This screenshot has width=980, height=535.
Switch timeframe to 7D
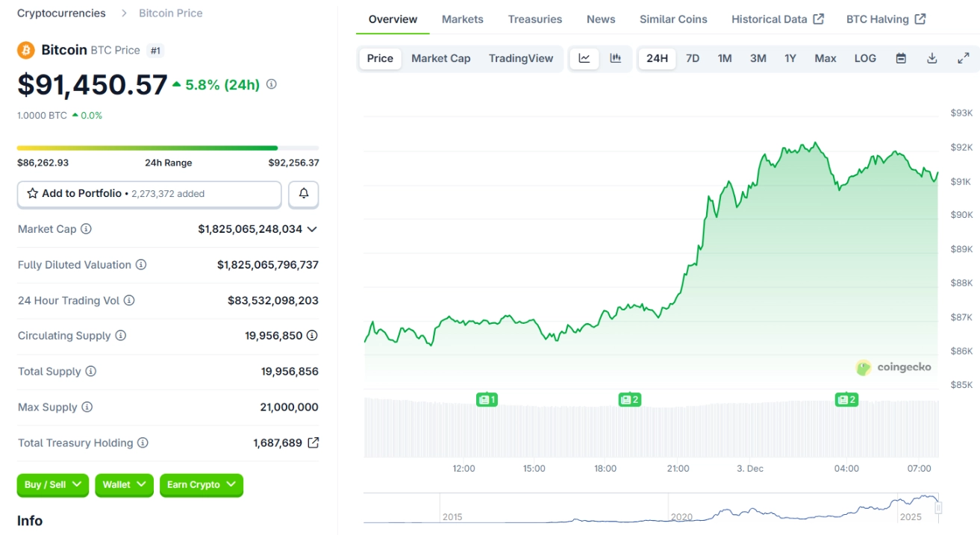click(x=692, y=58)
